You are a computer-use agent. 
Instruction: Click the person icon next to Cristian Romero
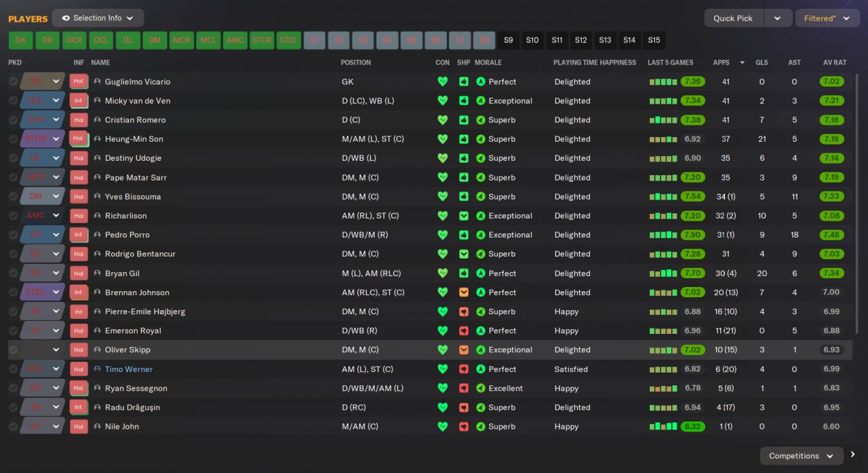pos(98,120)
